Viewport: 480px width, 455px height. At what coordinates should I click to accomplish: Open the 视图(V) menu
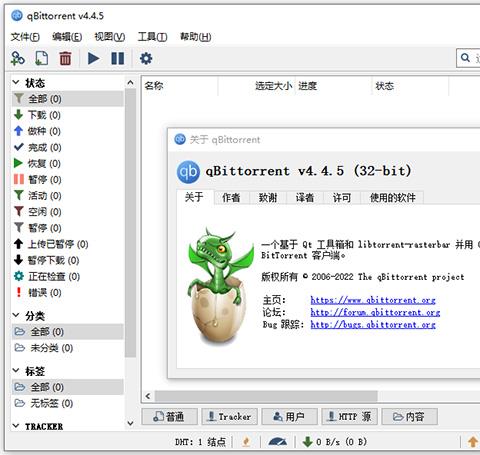[x=110, y=37]
